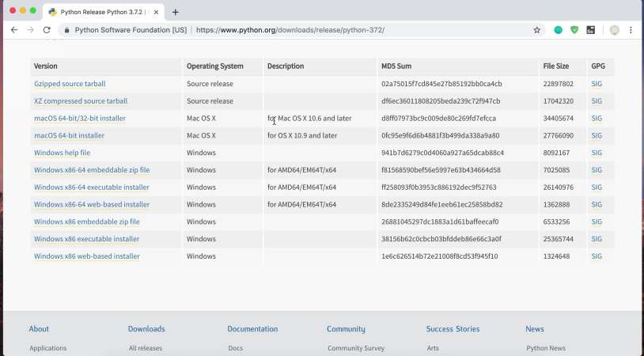Click the dark square extension icon

click(x=591, y=30)
